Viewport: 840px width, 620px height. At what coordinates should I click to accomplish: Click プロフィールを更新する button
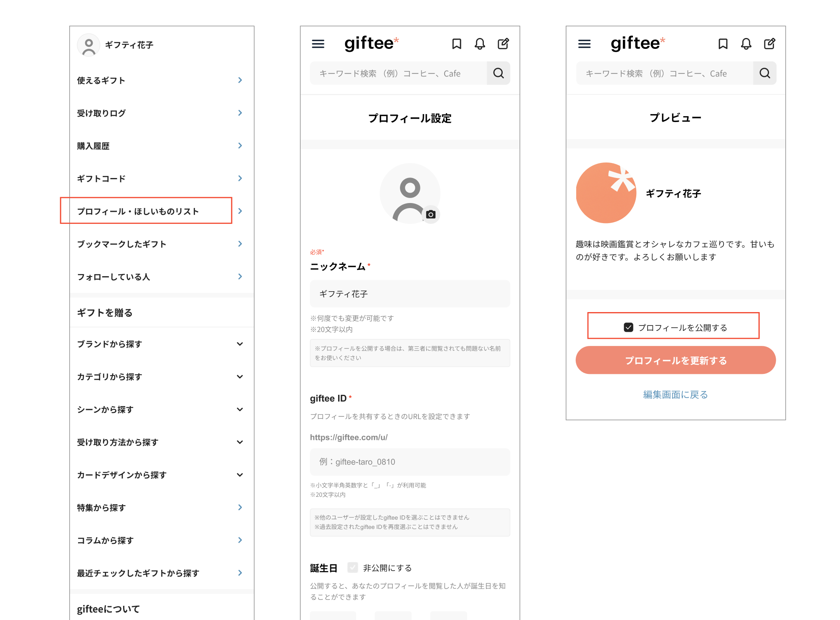tap(676, 360)
